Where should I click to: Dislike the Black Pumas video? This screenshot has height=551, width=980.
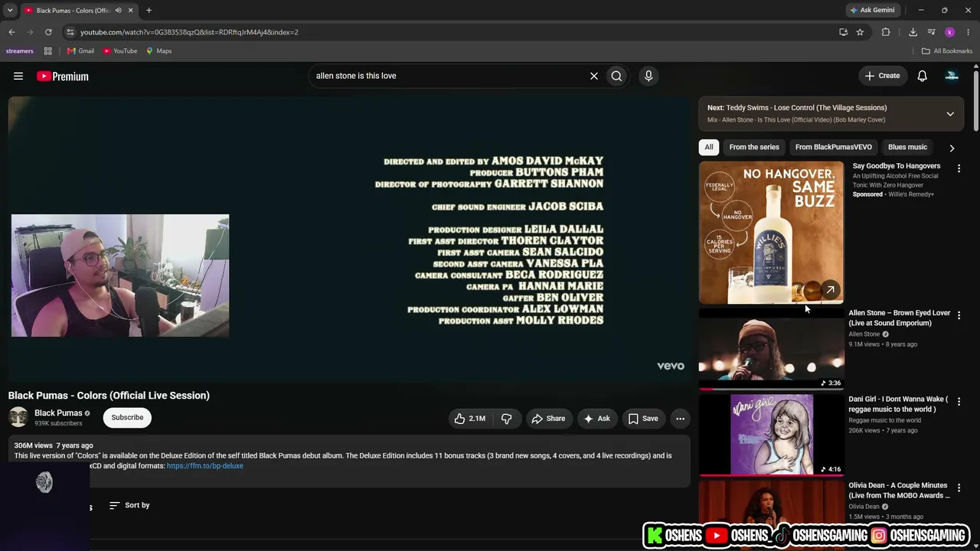click(506, 419)
